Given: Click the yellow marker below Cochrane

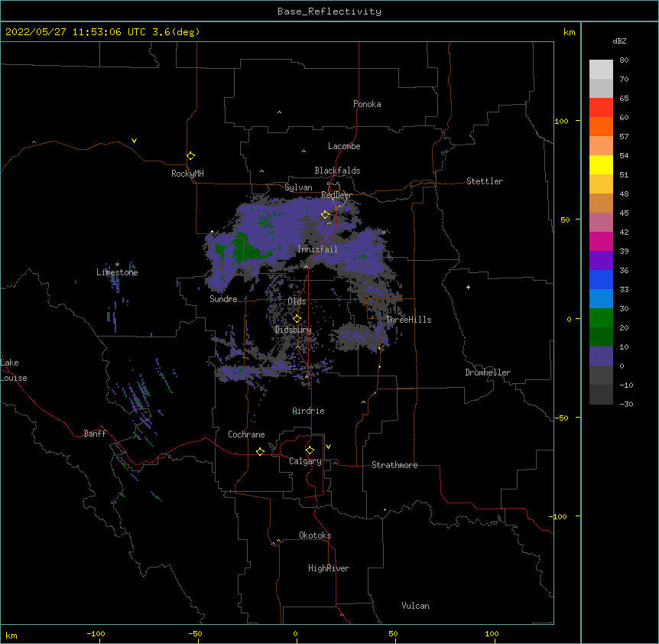Looking at the screenshot, I should 260,451.
